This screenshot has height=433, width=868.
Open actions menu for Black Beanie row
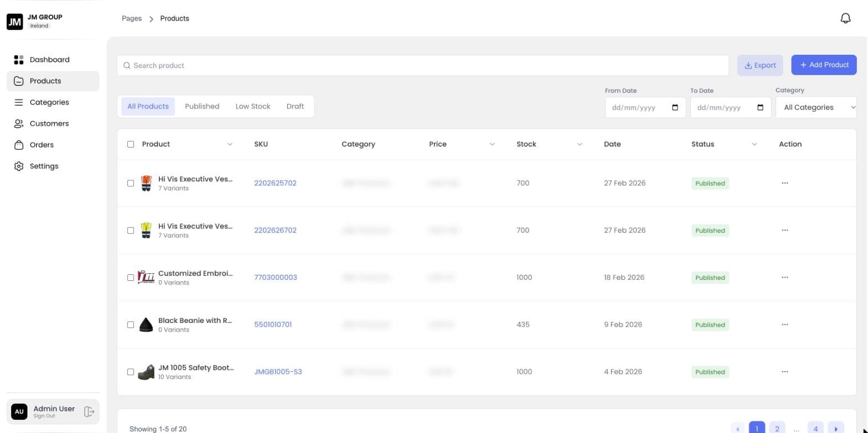pos(784,325)
